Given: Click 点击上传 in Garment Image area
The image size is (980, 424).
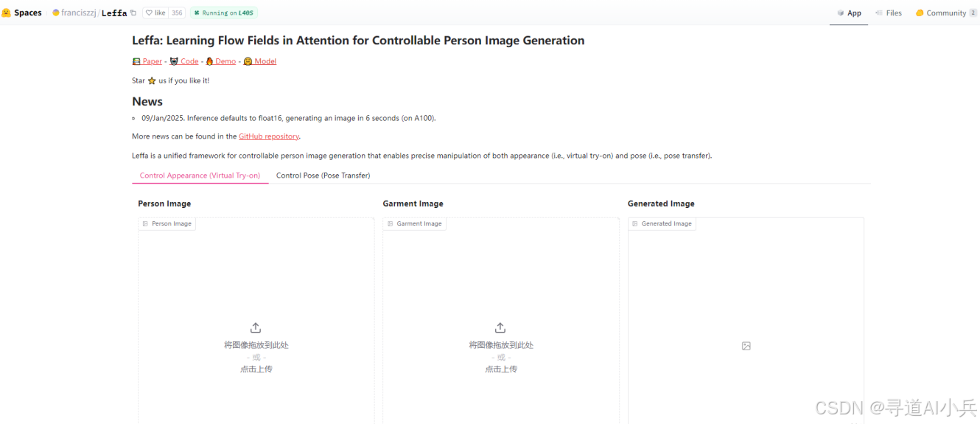Looking at the screenshot, I should point(500,369).
